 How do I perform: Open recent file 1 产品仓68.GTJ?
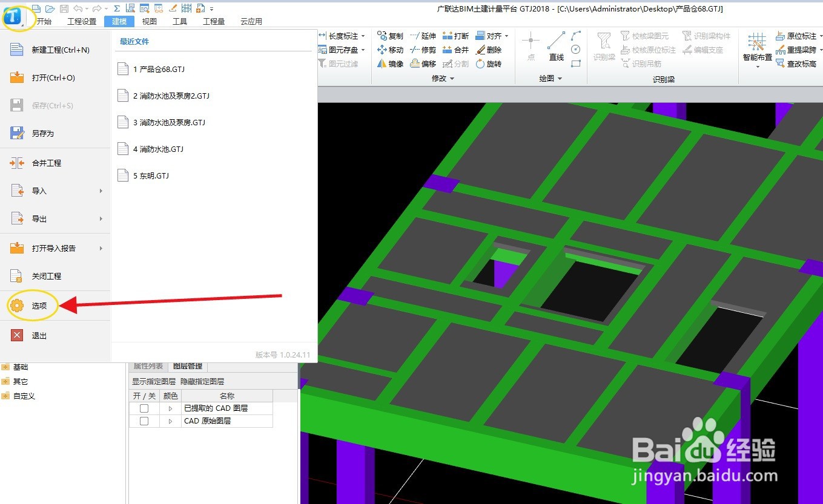[151, 69]
